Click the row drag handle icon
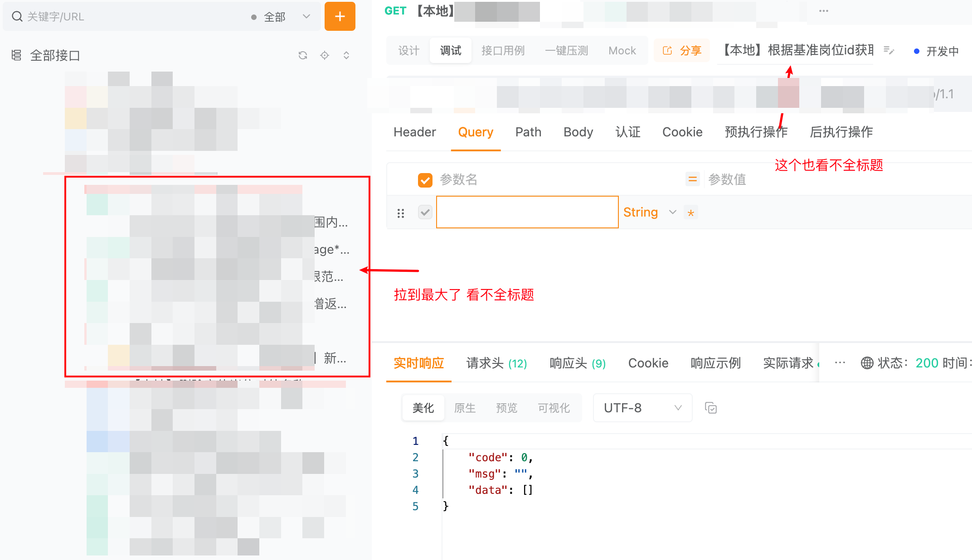Image resolution: width=972 pixels, height=560 pixels. (400, 213)
